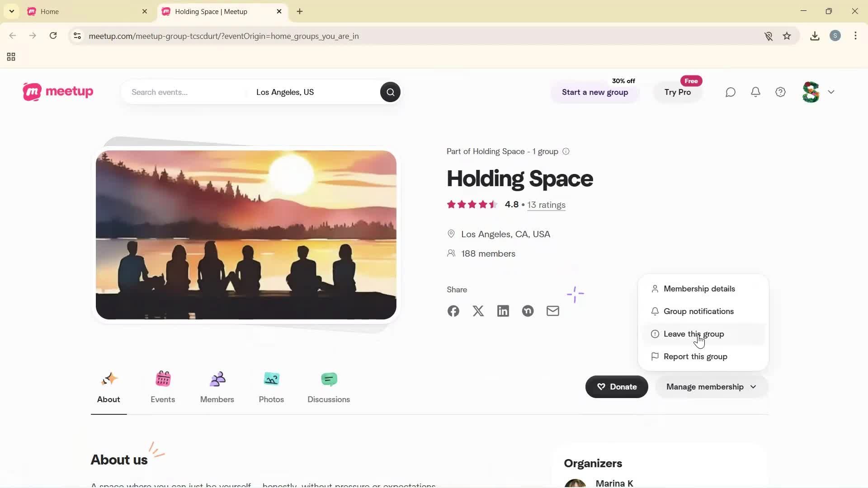Share using the Meetup logo icon
The width and height of the screenshot is (868, 488).
pos(528,311)
